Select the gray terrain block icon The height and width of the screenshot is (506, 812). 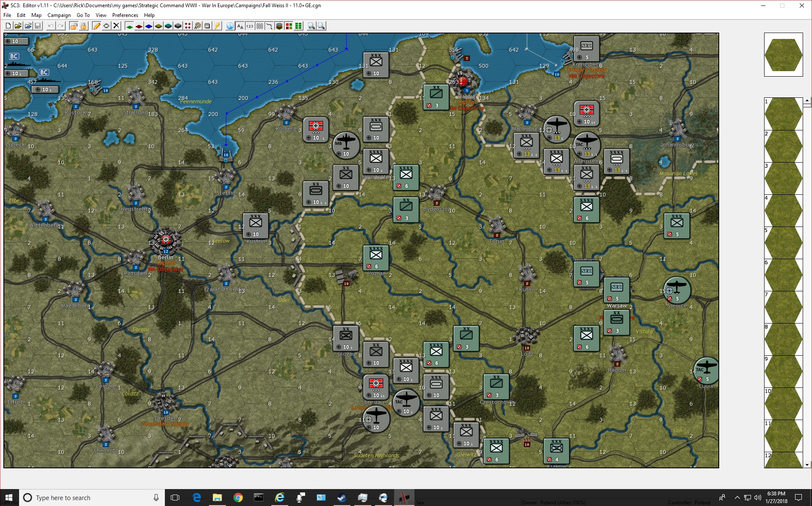178,26
